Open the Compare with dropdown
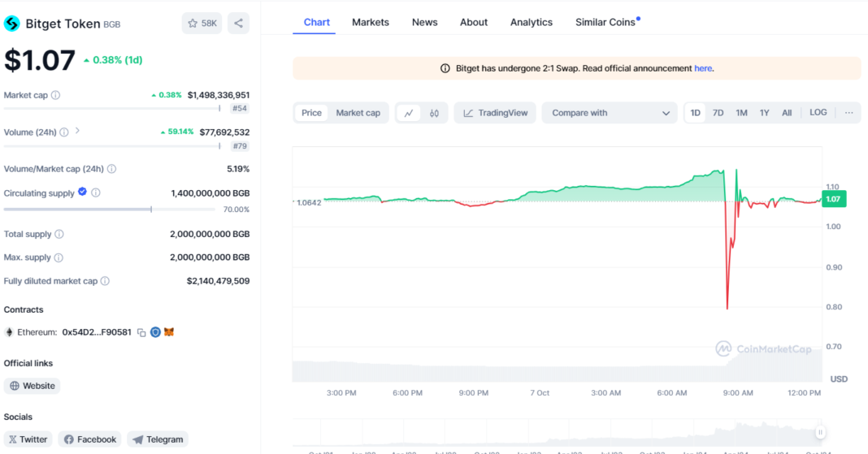Image resolution: width=868 pixels, height=454 pixels. pos(610,113)
